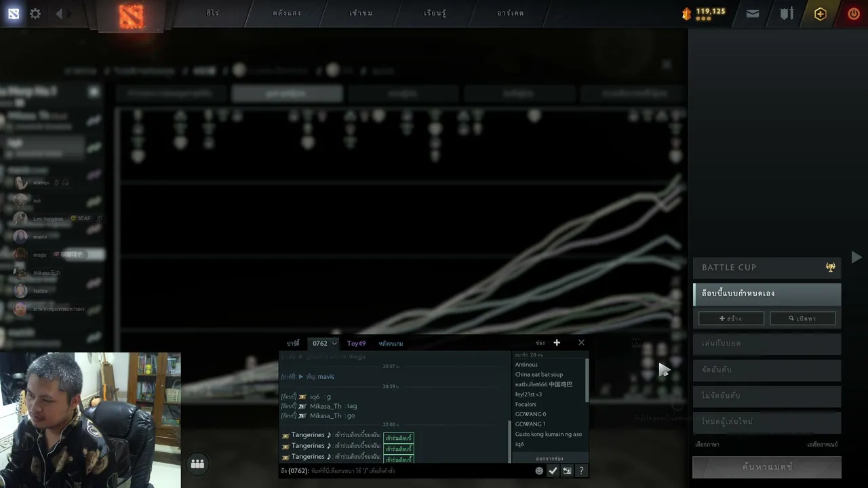Viewport: 868px width, 488px height.
Task: Click friend Lee Sooyeon in friends list
Action: 48,219
